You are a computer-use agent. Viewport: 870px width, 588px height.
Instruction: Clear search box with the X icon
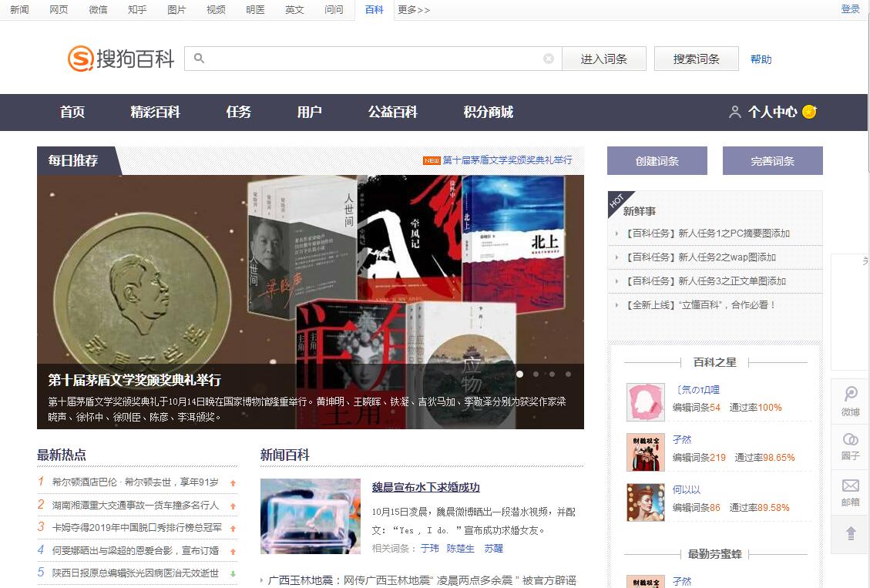pos(549,59)
